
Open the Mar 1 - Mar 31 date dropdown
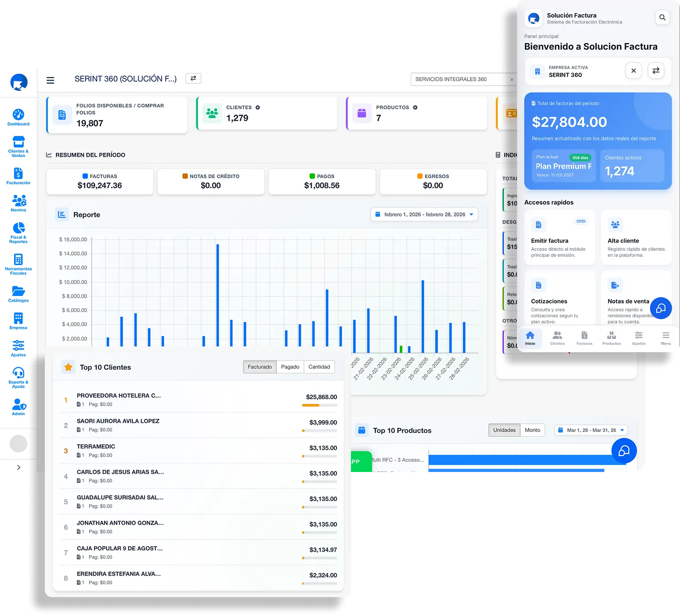tap(591, 430)
